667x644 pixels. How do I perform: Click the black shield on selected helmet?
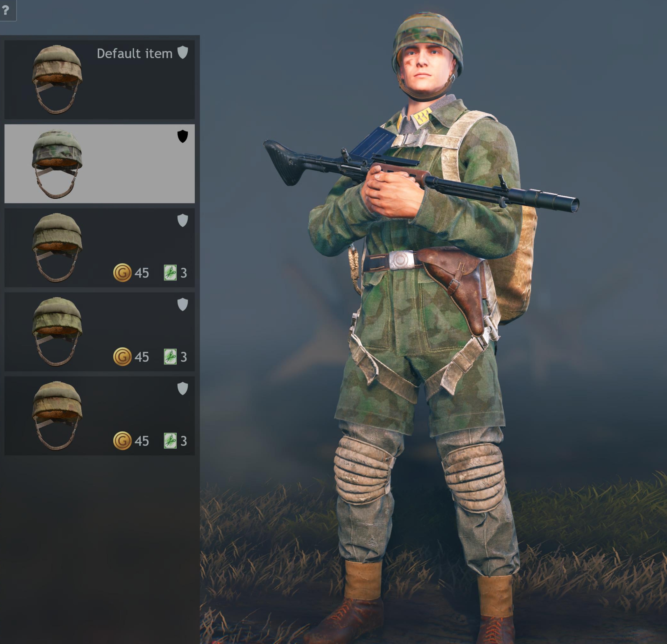(x=183, y=136)
